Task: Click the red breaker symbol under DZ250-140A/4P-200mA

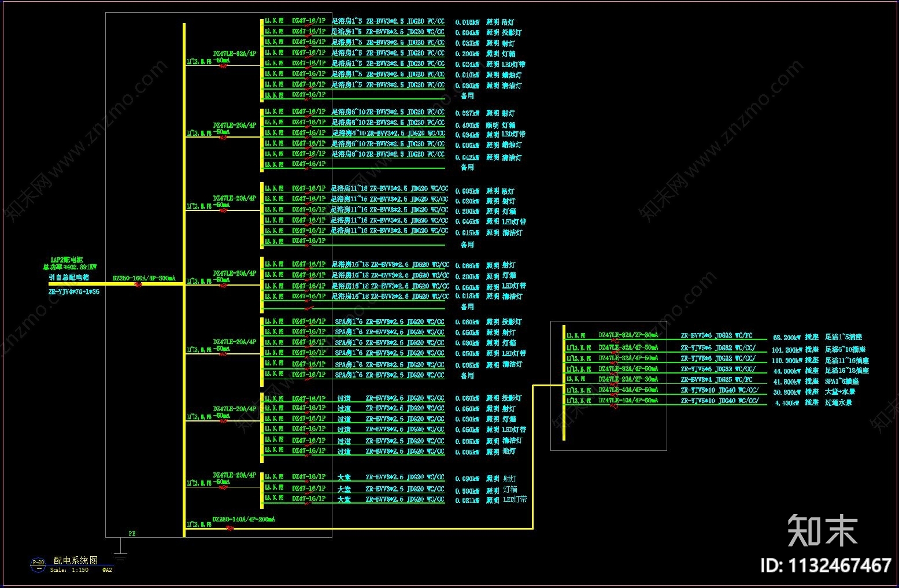Action: pos(230,528)
